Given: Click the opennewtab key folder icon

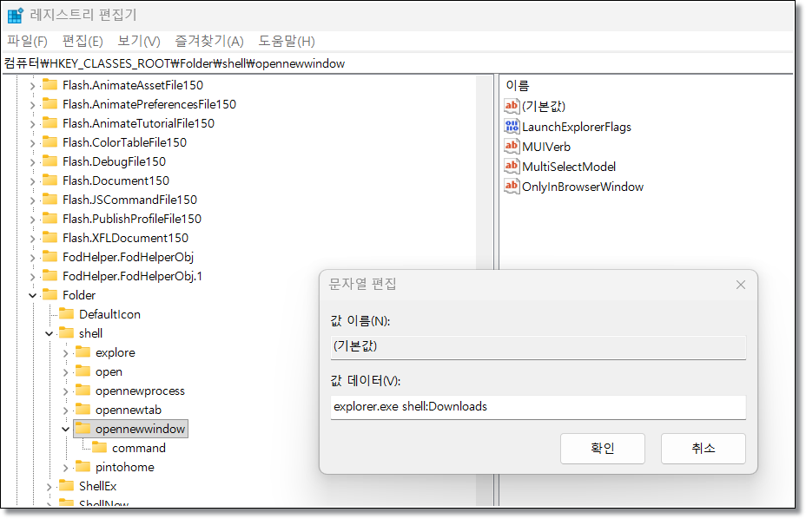Looking at the screenshot, I should 83,410.
